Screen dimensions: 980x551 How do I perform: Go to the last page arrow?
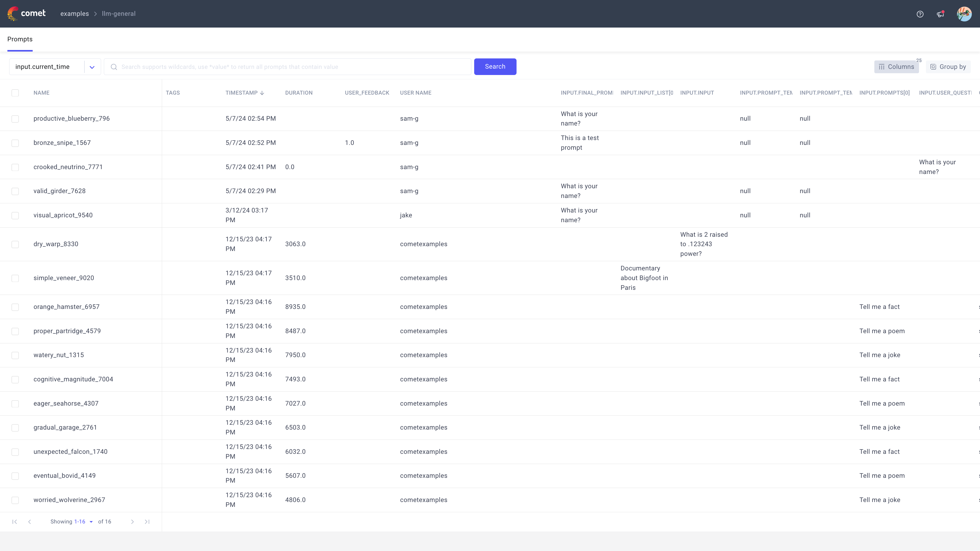[x=147, y=522]
